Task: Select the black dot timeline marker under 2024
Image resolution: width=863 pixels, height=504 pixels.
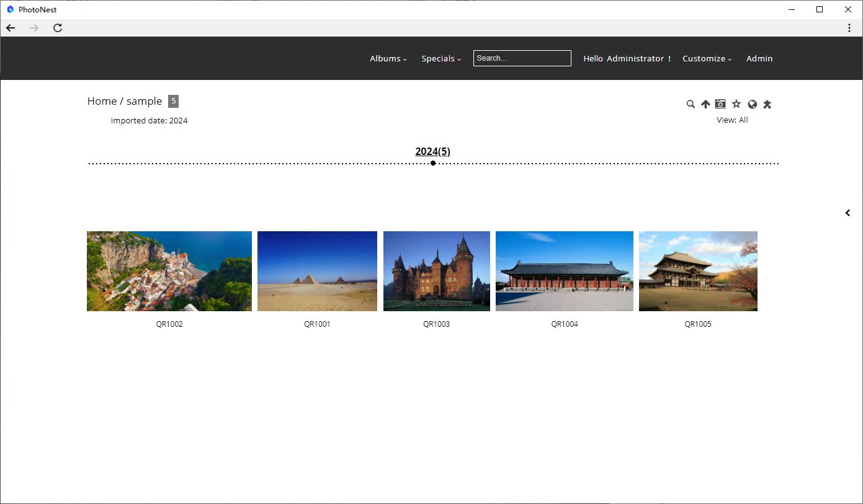Action: [433, 163]
